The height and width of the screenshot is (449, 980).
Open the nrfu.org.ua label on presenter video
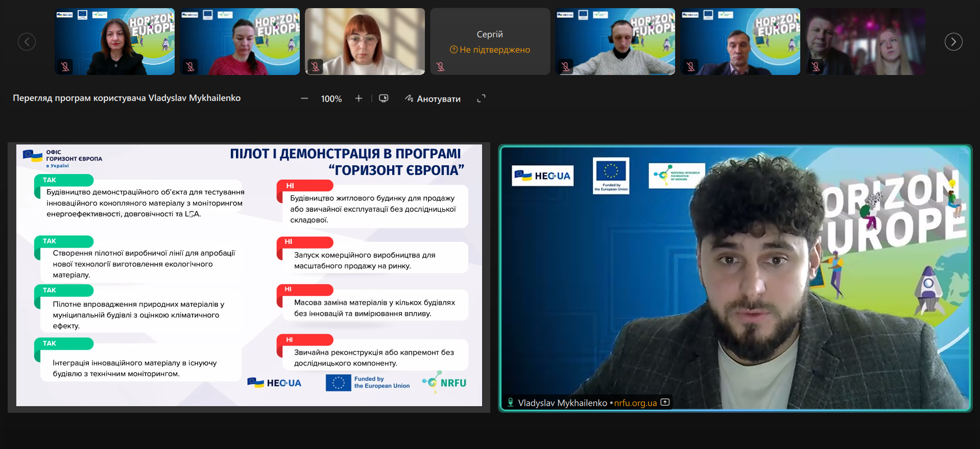point(635,403)
